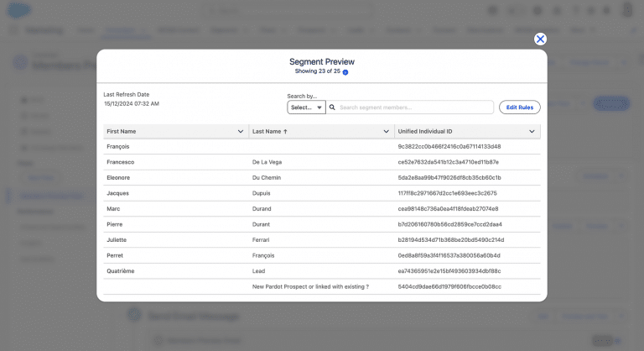Click the ID starting with 5404cd9dae

(x=449, y=287)
